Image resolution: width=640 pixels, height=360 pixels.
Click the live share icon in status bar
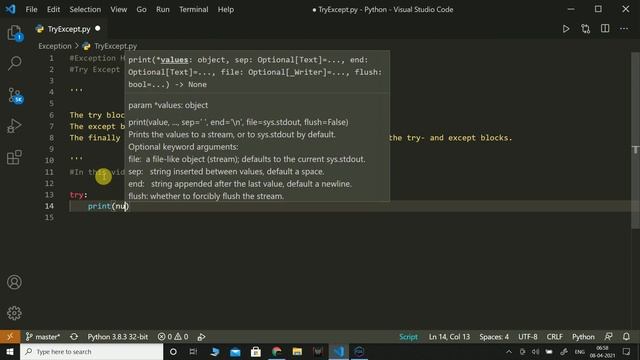click(x=201, y=337)
